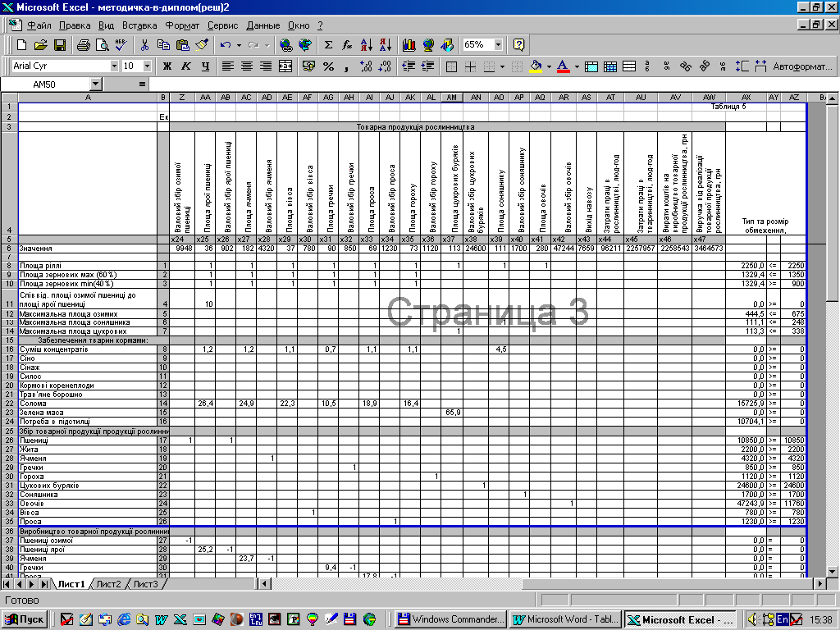840x630 pixels.
Task: Save the workbook using the floppy disk icon
Action: [x=60, y=45]
